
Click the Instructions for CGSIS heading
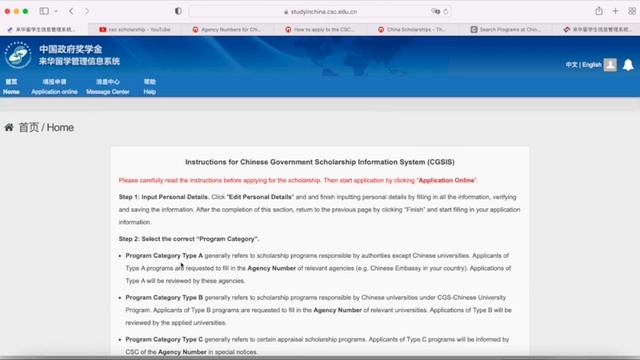(x=320, y=162)
